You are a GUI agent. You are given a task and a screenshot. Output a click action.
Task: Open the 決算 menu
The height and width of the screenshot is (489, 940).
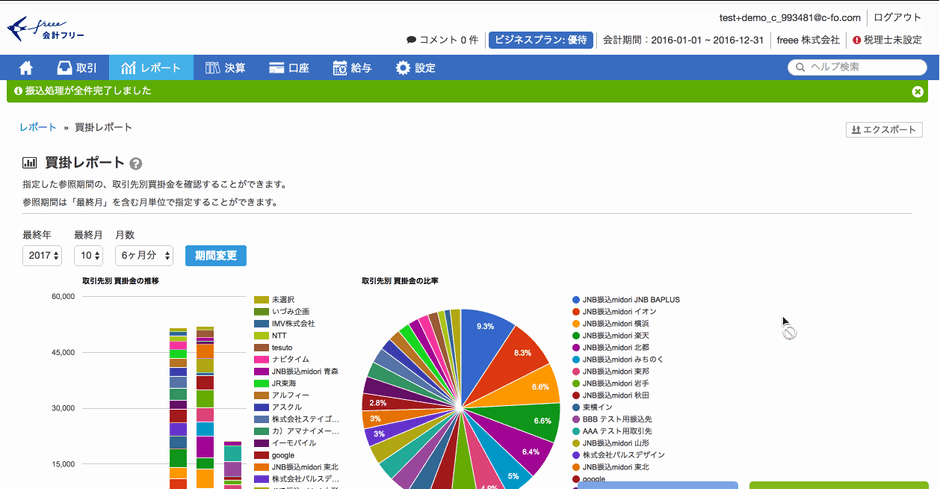[x=225, y=68]
